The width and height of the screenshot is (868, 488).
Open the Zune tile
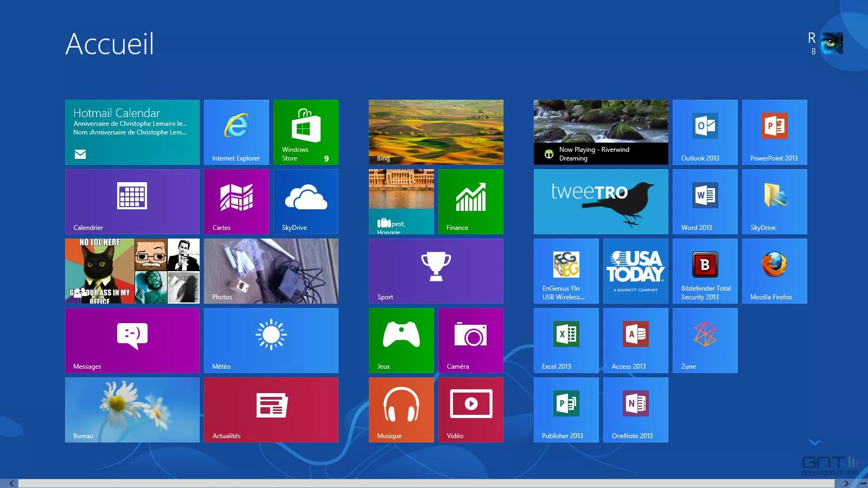pos(705,340)
